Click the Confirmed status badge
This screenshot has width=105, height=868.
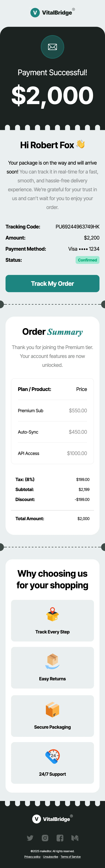click(x=87, y=260)
